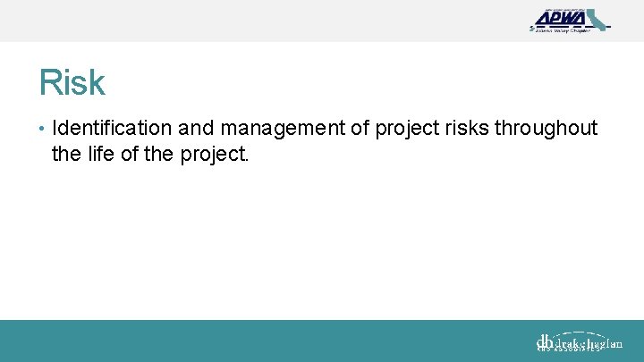Viewport: 644px width, 362px height.
Task: Click the small blue bullet point marker
Action: click(41, 129)
